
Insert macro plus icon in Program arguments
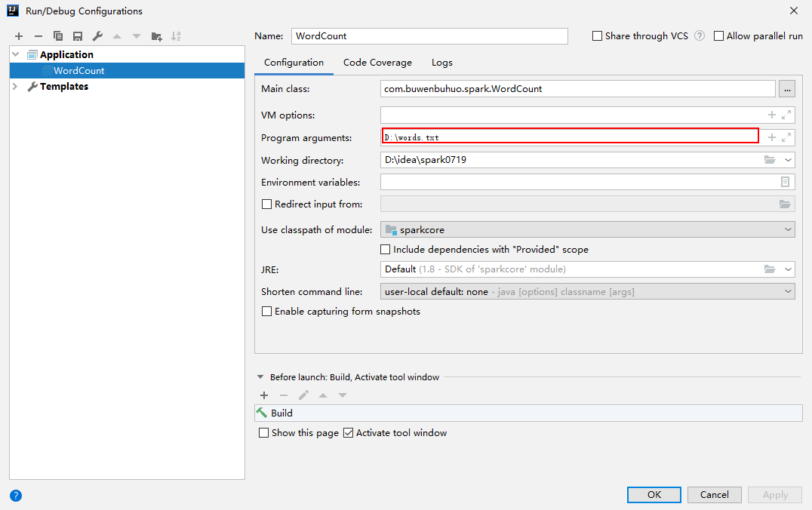(771, 137)
